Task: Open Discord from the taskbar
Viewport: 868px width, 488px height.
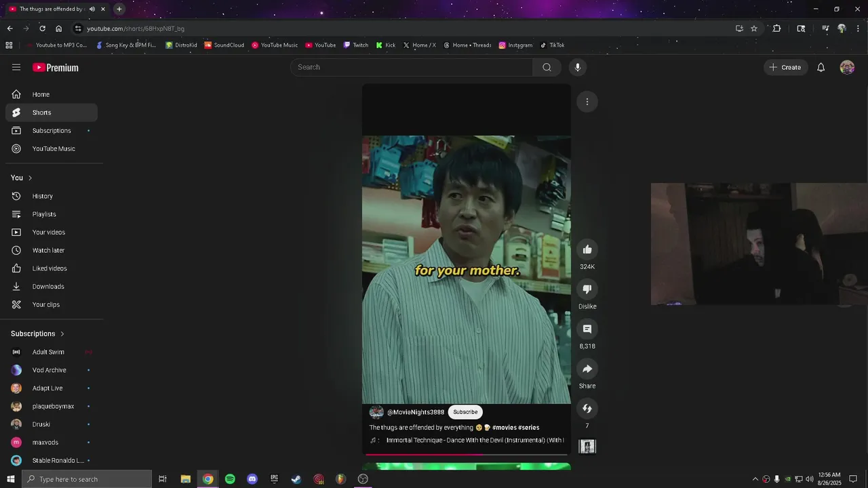Action: click(252, 479)
